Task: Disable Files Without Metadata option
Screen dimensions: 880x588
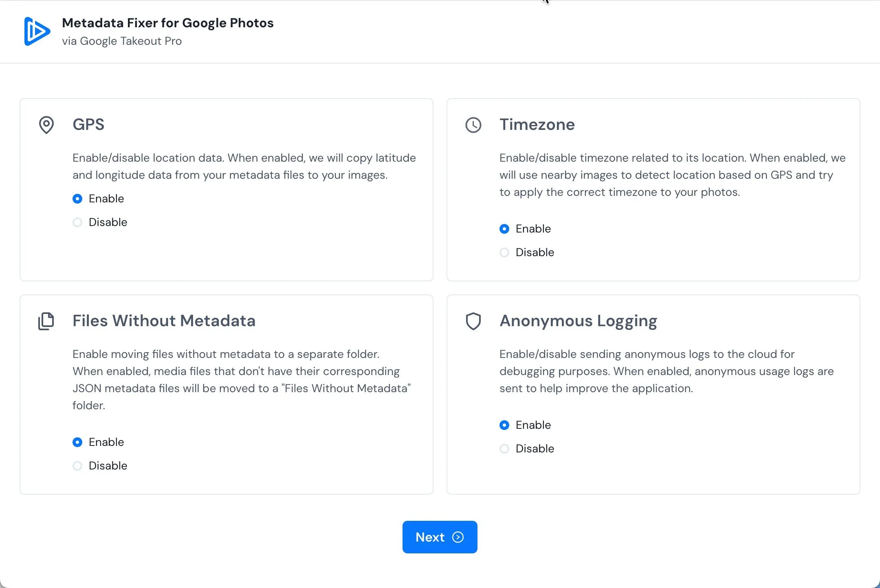Action: [77, 466]
